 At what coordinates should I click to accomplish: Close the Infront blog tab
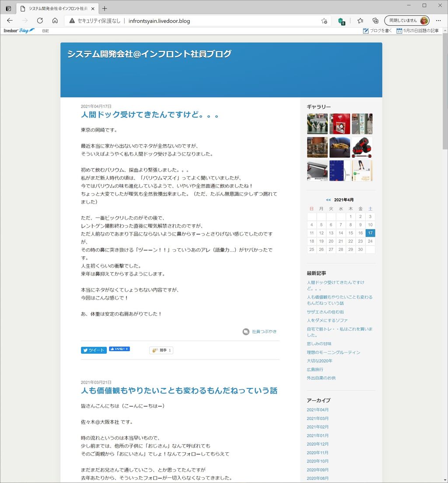click(x=93, y=9)
